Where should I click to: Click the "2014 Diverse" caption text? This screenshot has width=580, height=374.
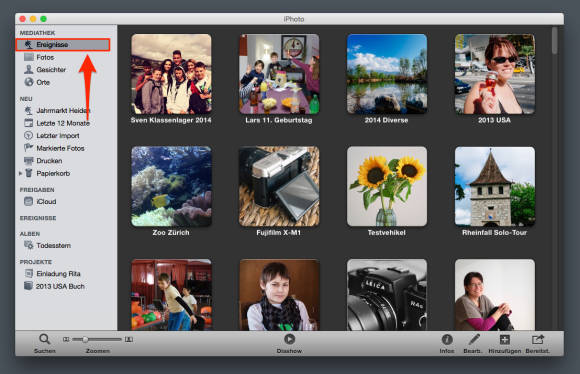(387, 120)
